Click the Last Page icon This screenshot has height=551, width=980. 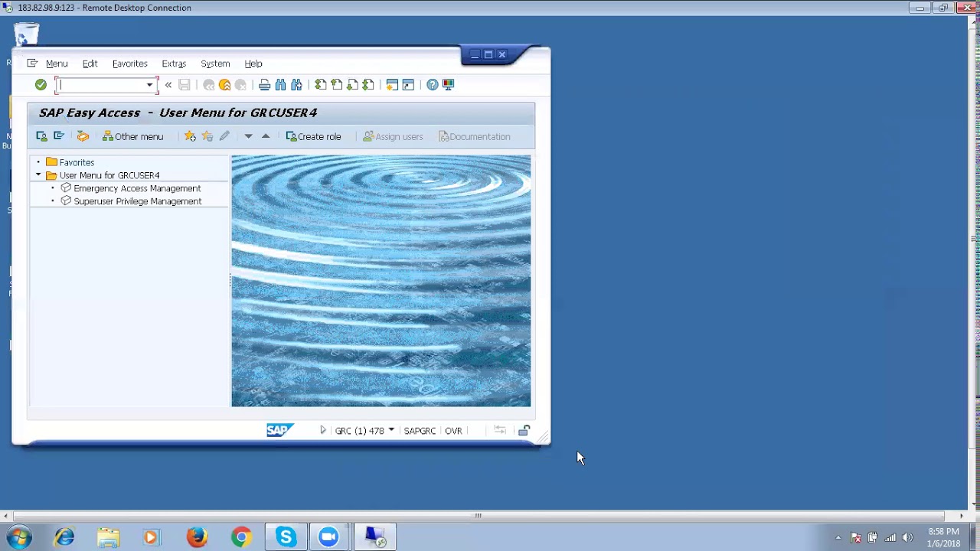coord(368,85)
